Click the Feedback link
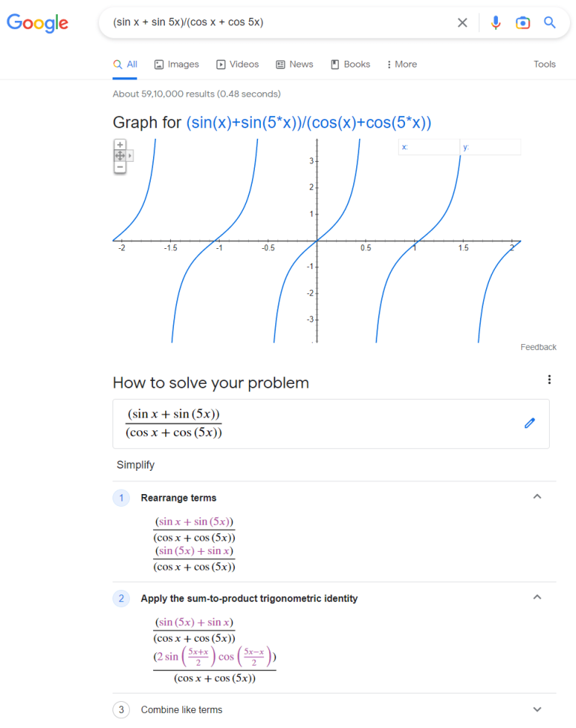The width and height of the screenshot is (576, 728). pyautogui.click(x=538, y=346)
